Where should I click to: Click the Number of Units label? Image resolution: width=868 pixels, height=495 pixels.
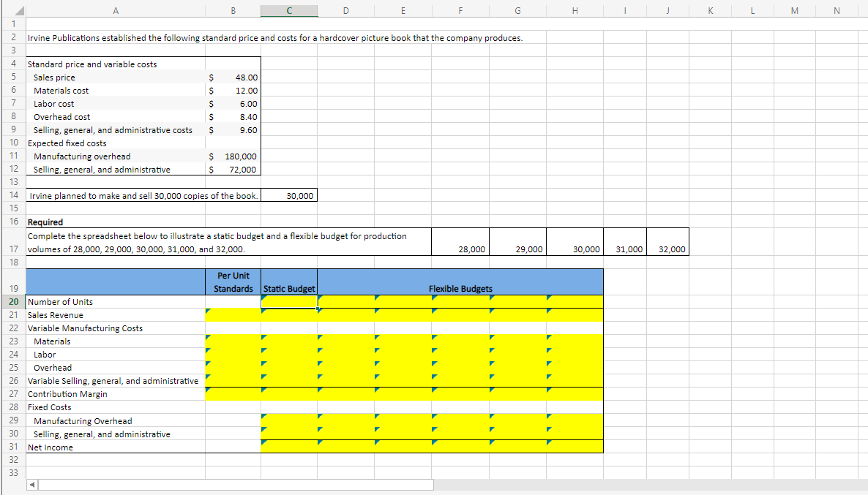[60, 302]
